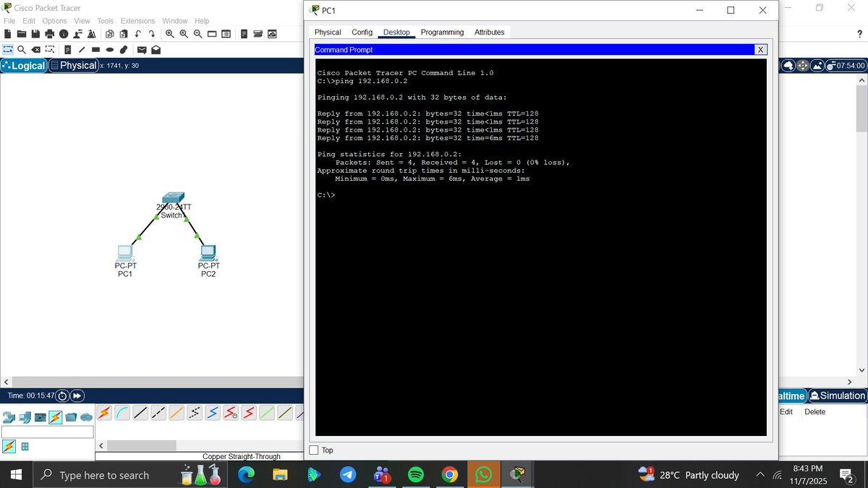Viewport: 868px width, 488px height.
Task: Select the Draw Line tool
Action: 81,50
